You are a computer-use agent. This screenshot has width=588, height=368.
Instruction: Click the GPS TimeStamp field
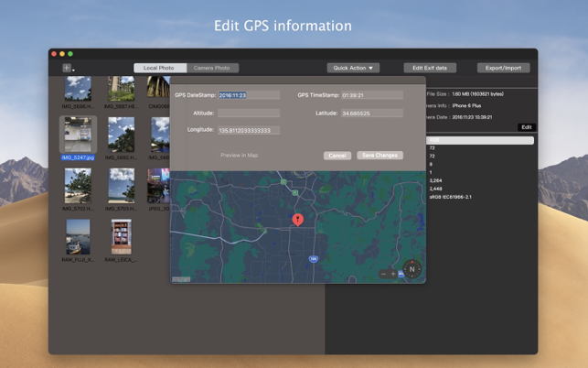pos(372,95)
